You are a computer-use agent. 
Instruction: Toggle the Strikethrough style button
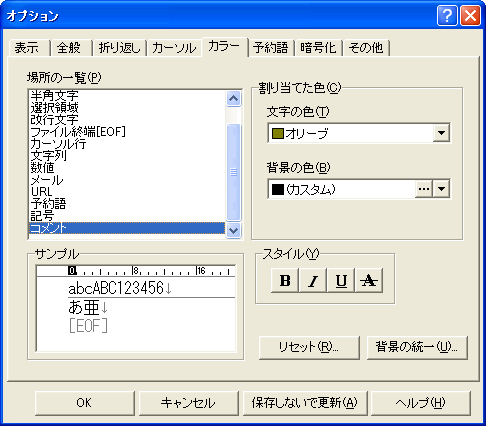pos(369,280)
